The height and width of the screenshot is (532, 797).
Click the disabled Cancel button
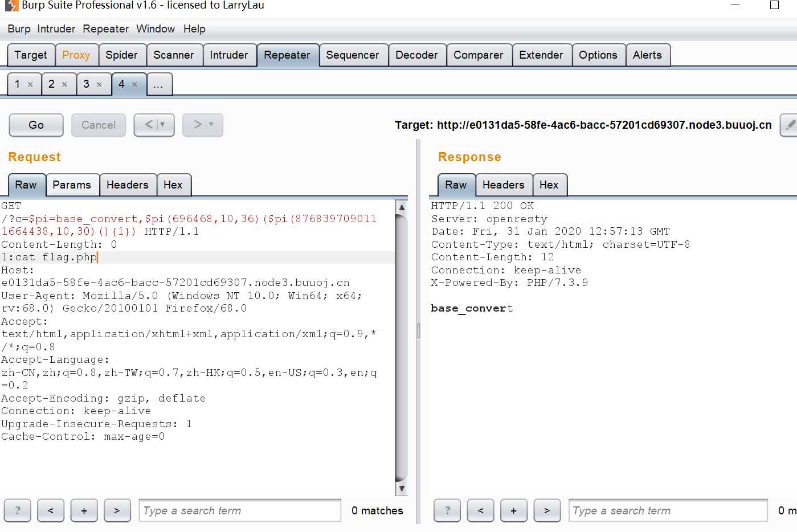tap(99, 125)
